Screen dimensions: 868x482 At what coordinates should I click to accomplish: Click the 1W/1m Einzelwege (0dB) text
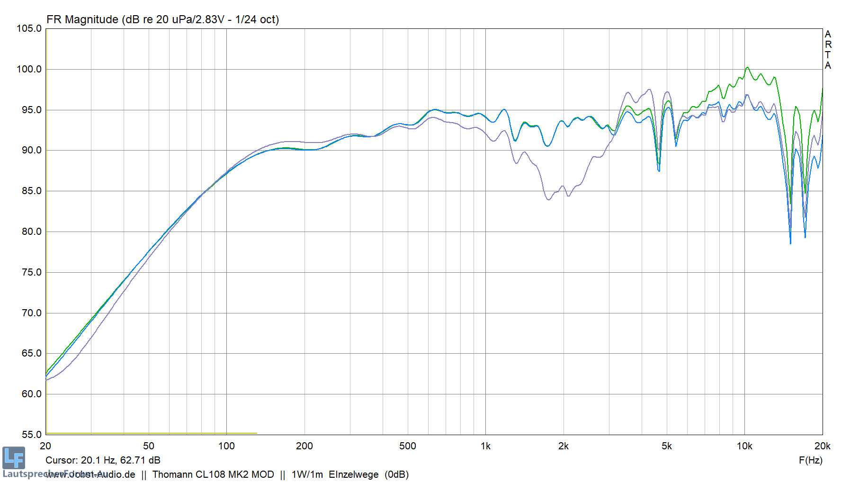click(x=350, y=474)
